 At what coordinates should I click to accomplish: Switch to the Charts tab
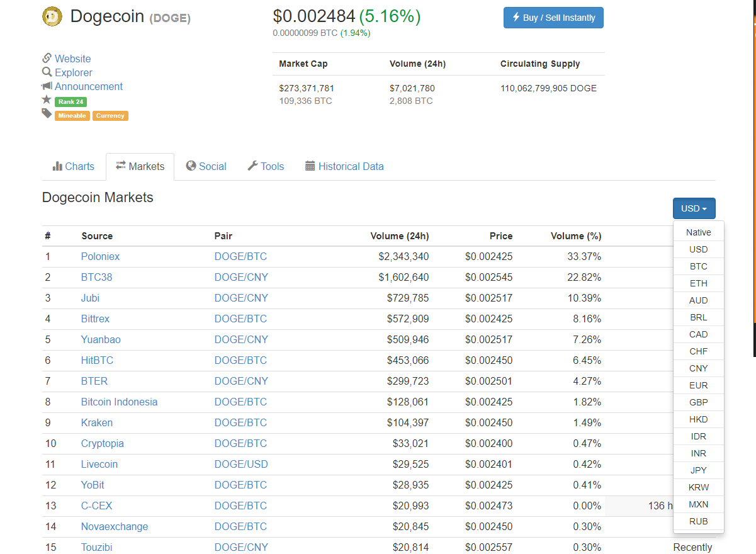74,166
